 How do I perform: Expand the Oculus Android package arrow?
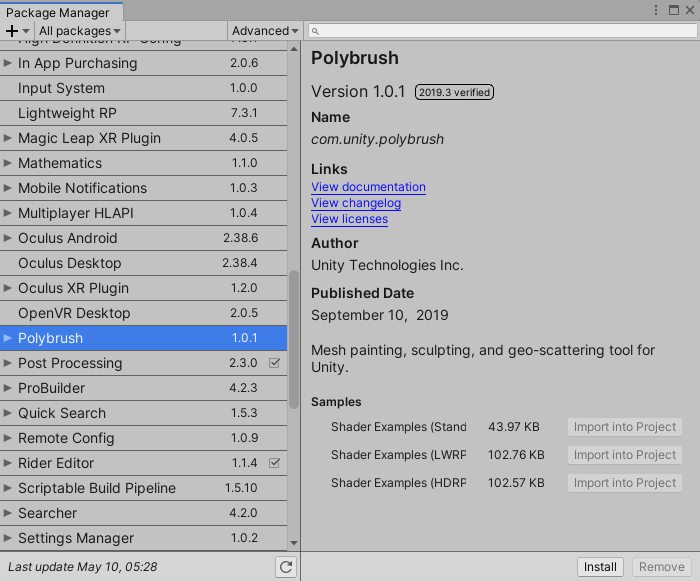7,238
